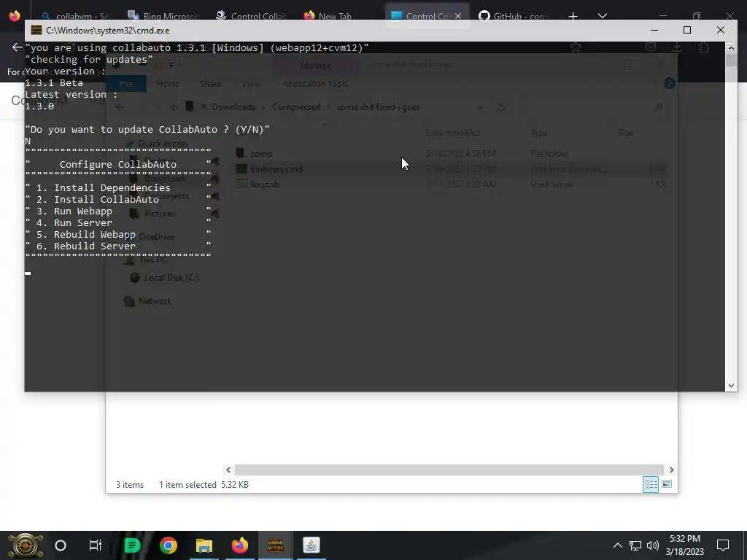Open the Windows Start menu button

click(25, 545)
